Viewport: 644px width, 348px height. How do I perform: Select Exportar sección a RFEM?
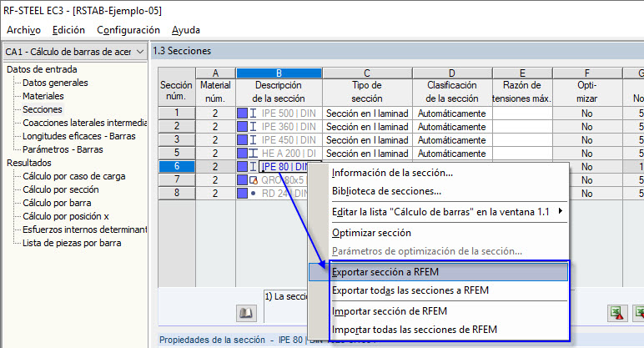(x=438, y=272)
